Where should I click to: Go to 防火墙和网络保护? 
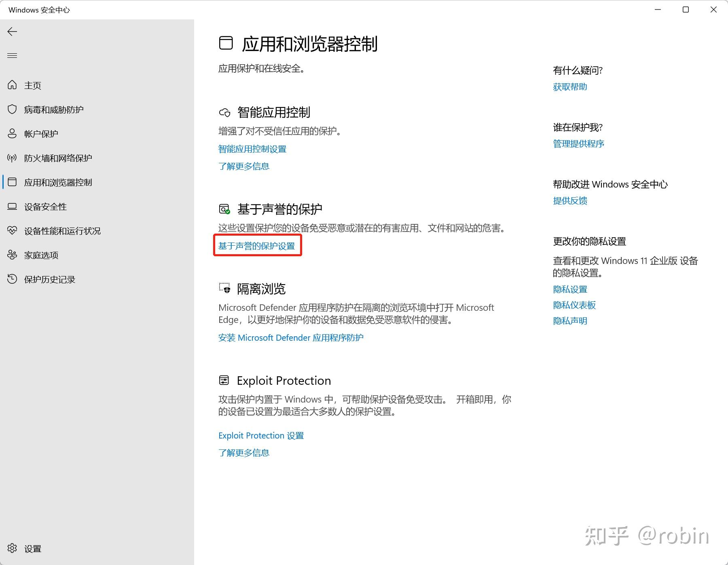click(58, 158)
